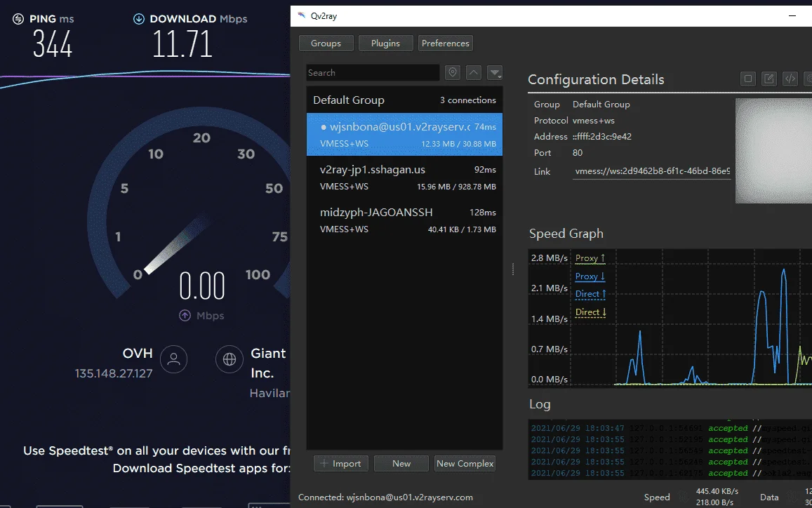
Task: Toggle the Proxy upload legend entry
Action: click(590, 258)
